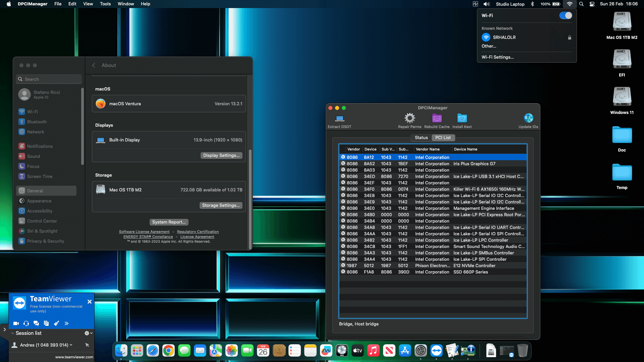Click the Extract DSDT toolbar icon
Viewport: 644px width, 362px height.
coord(339,119)
